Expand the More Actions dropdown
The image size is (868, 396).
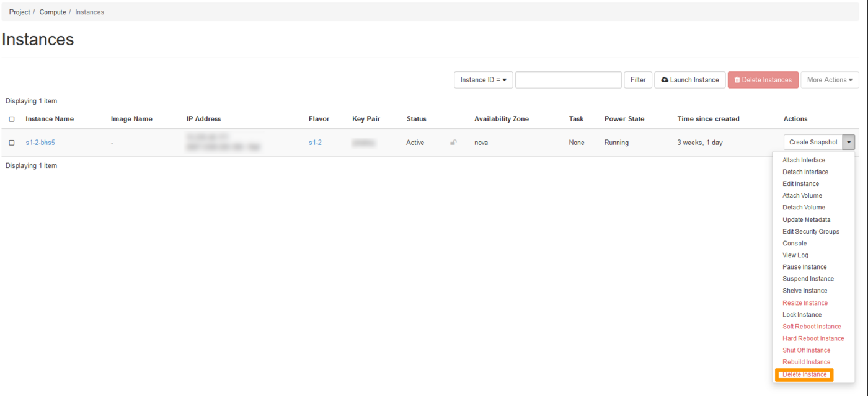(829, 80)
